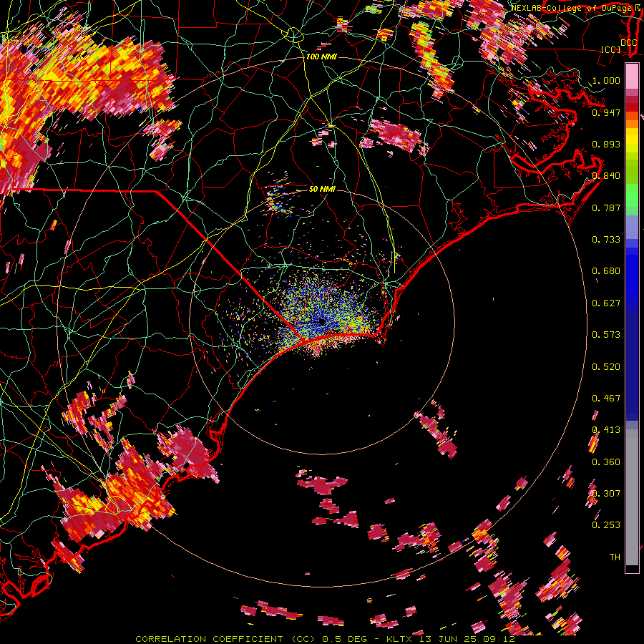Click the 0.307 scale value
644x644 pixels.
(606, 494)
